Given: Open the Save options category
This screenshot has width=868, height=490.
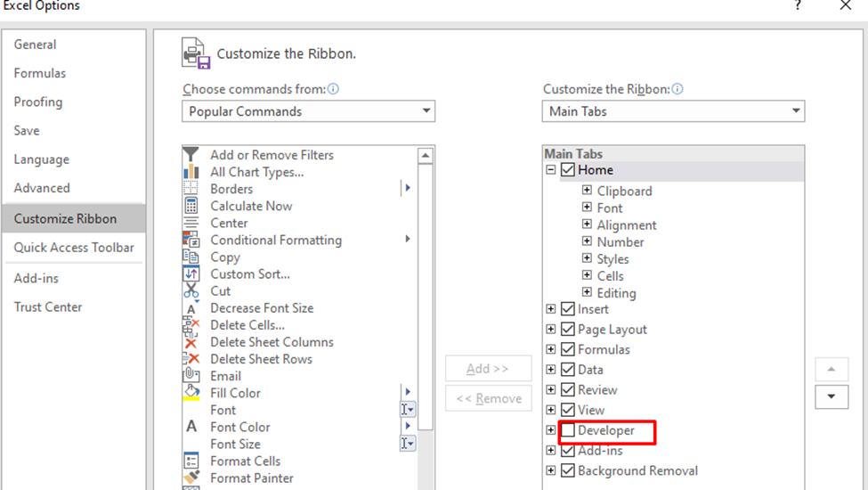Looking at the screenshot, I should (x=73, y=131).
